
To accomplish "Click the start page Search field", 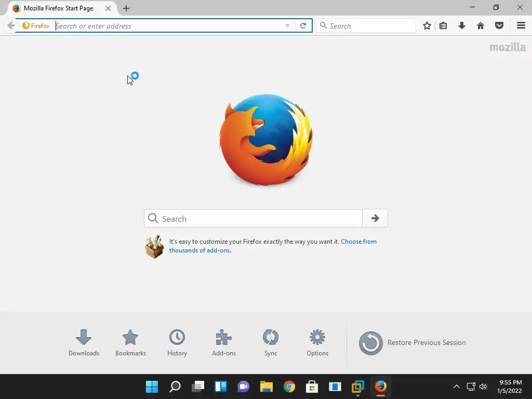I will click(253, 219).
